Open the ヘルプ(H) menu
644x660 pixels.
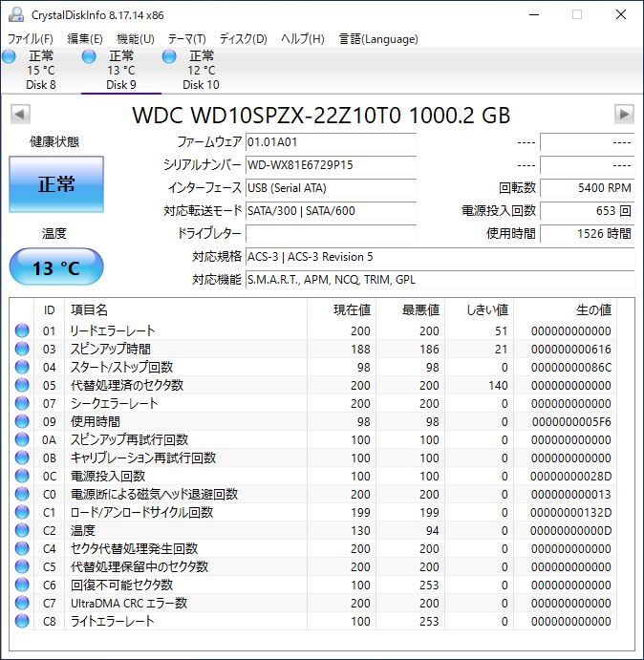(x=303, y=39)
